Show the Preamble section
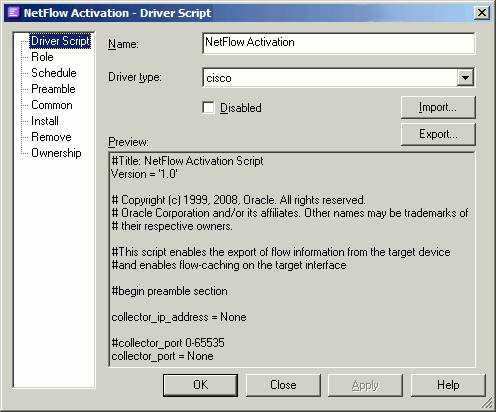This screenshot has height=412, width=496. pyautogui.click(x=53, y=89)
